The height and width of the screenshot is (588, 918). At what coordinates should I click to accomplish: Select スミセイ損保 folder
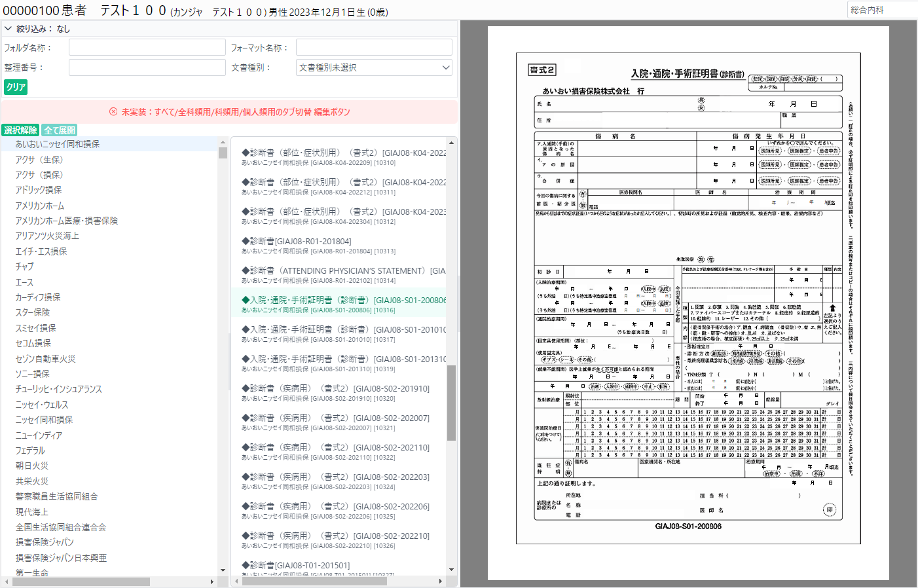pos(110,328)
